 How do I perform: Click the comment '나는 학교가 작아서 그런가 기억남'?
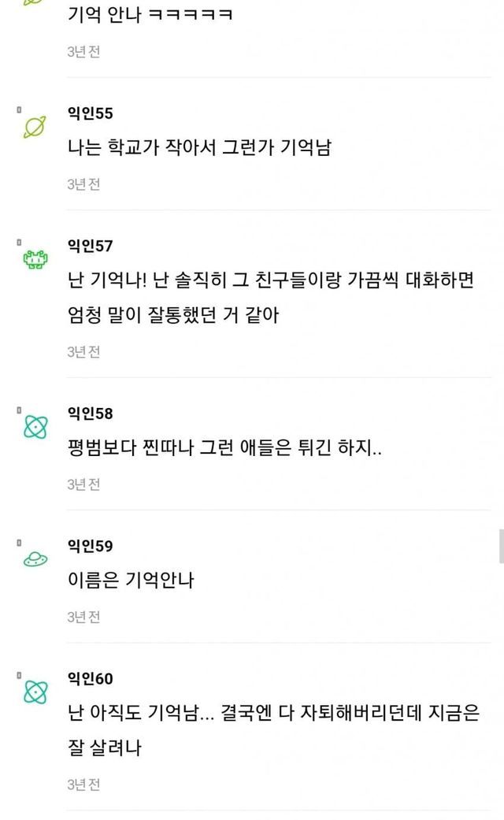point(199,148)
